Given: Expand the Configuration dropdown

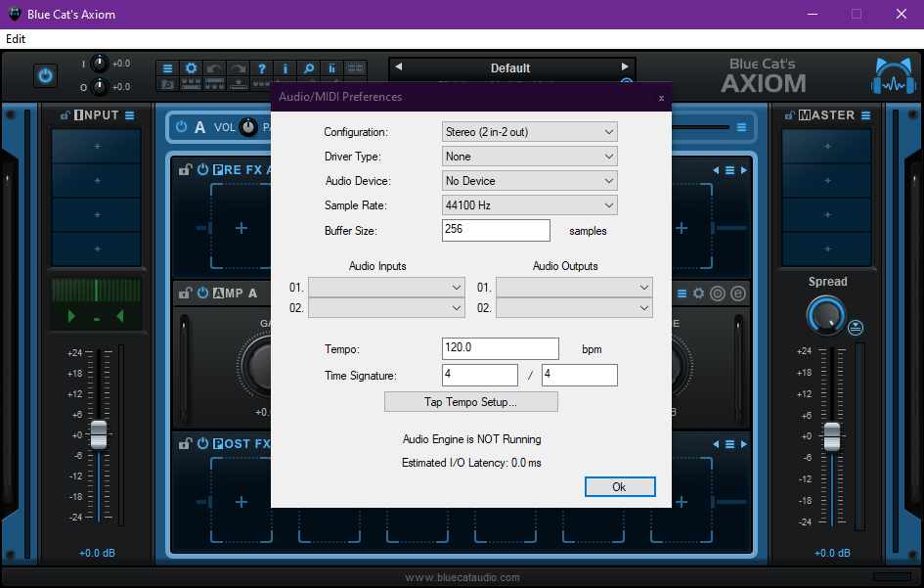Looking at the screenshot, I should pyautogui.click(x=529, y=132).
